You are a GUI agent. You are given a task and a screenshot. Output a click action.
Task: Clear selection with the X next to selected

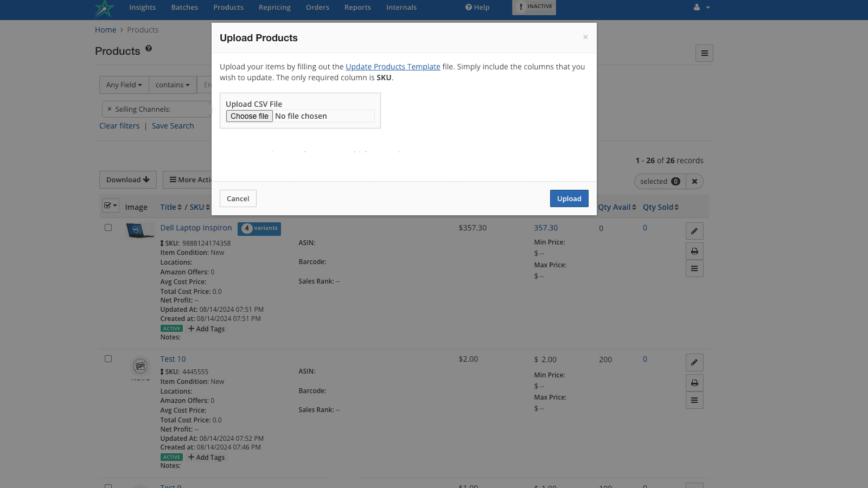click(694, 182)
